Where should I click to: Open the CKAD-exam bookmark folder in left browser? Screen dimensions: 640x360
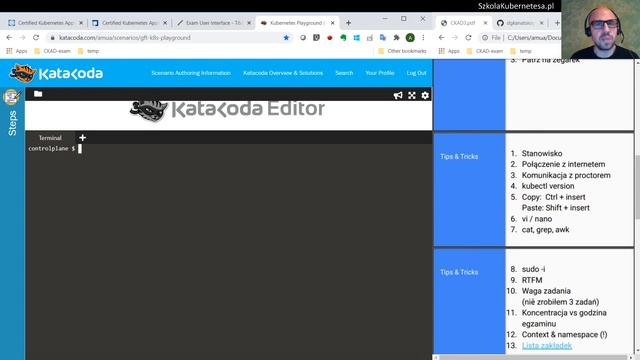click(52, 51)
